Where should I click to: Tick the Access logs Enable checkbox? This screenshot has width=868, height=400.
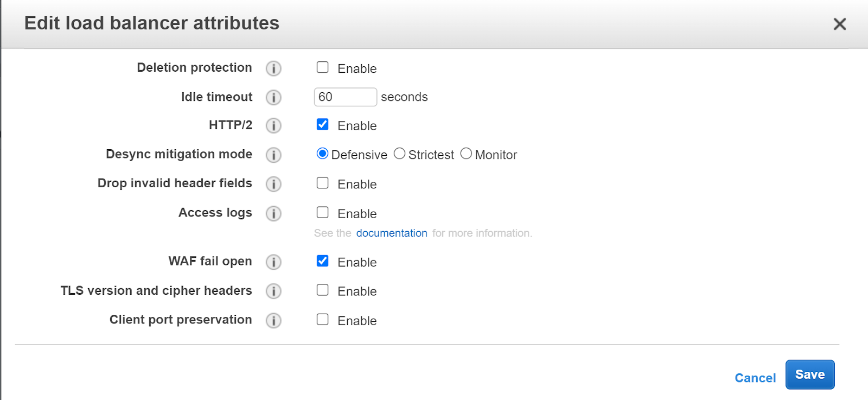click(323, 212)
